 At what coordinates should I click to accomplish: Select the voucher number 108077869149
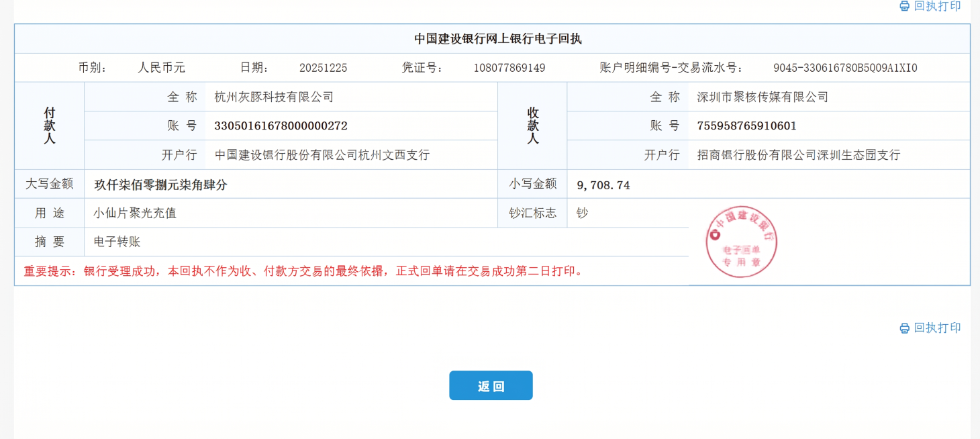click(x=509, y=68)
